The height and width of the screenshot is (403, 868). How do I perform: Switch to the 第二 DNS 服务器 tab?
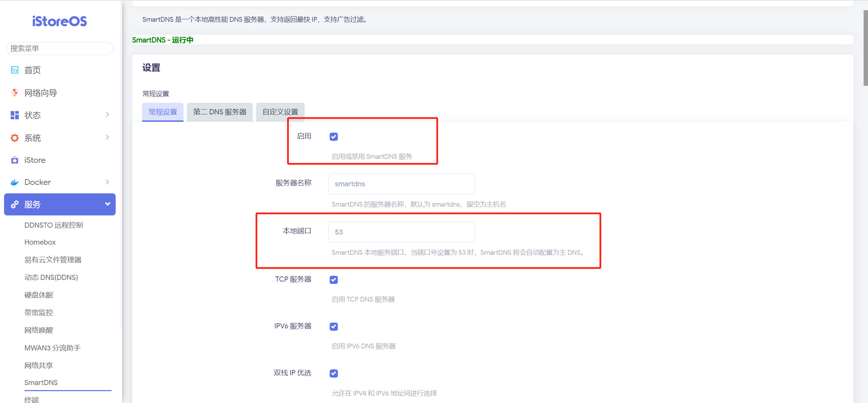click(x=220, y=112)
